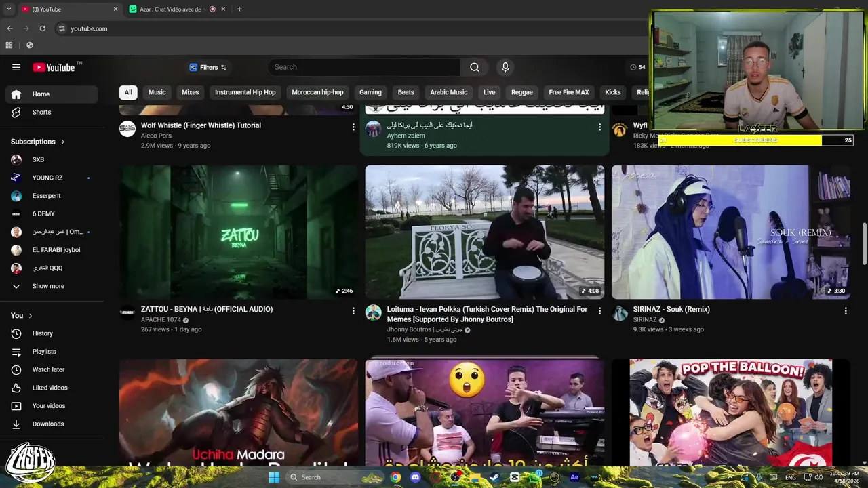Viewport: 868px width, 488px height.
Task: Go to Home in the sidebar
Action: point(52,94)
